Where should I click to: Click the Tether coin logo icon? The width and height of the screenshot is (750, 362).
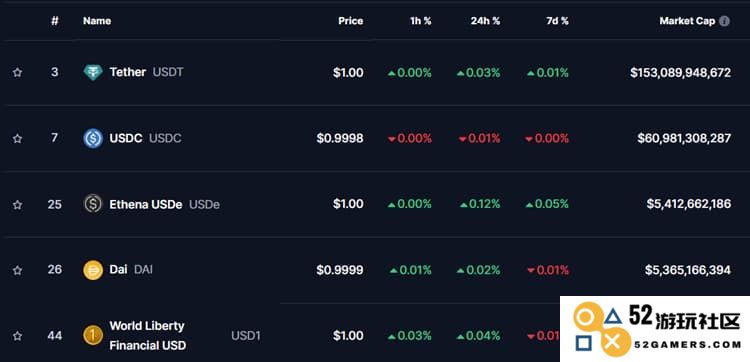[x=93, y=72]
